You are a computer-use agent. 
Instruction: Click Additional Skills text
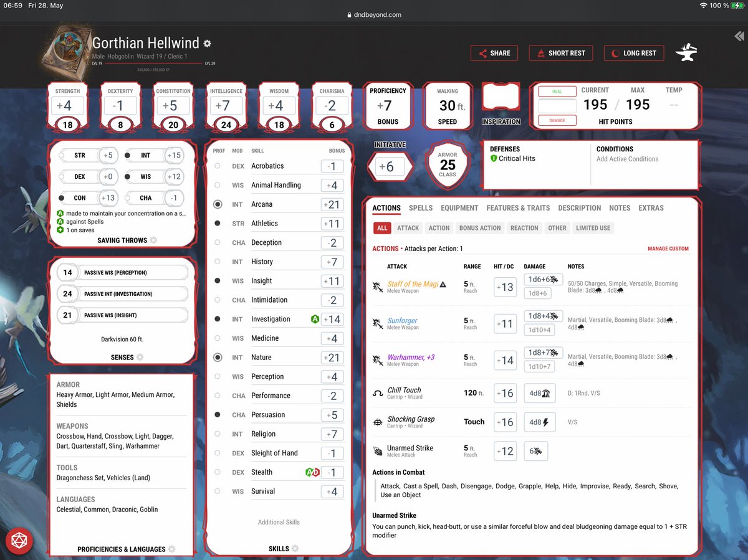(x=279, y=522)
